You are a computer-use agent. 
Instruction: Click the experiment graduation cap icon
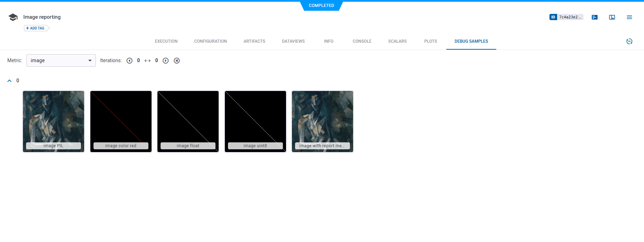(x=13, y=17)
